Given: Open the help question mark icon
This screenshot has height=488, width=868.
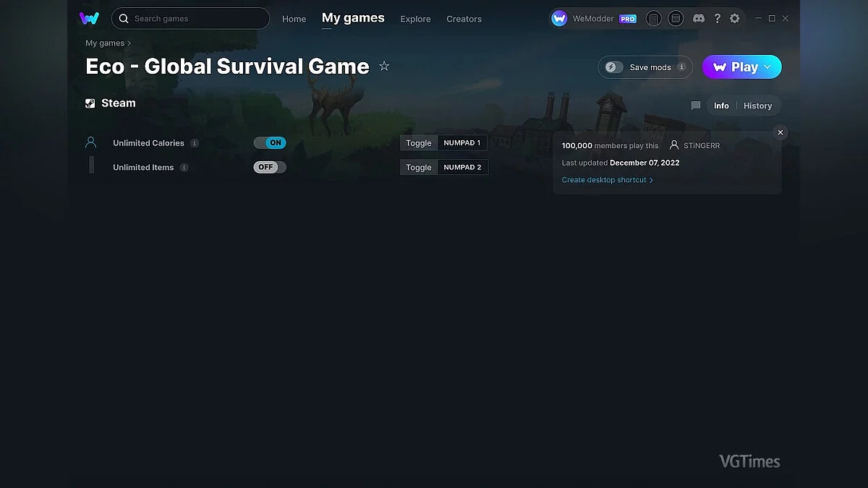Looking at the screenshot, I should tap(717, 18).
